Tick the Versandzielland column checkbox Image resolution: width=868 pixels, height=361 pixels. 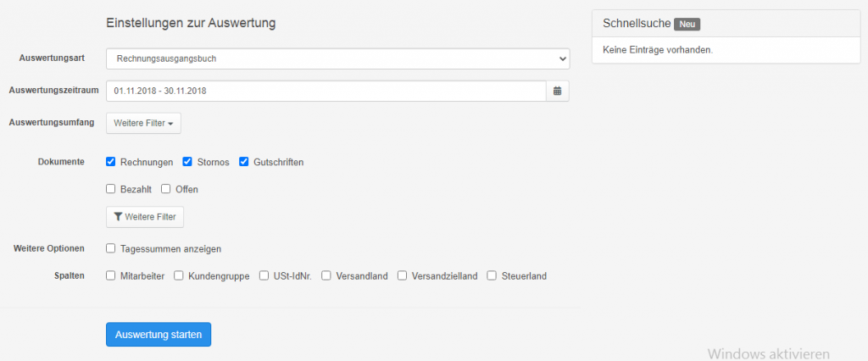[403, 275]
